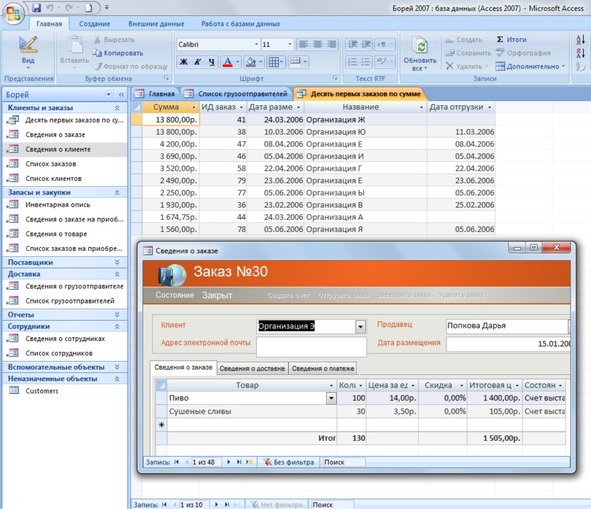Image resolution: width=591 pixels, height=509 pixels.
Task: Sort ascending A-Z icon
Action: (x=580, y=39)
